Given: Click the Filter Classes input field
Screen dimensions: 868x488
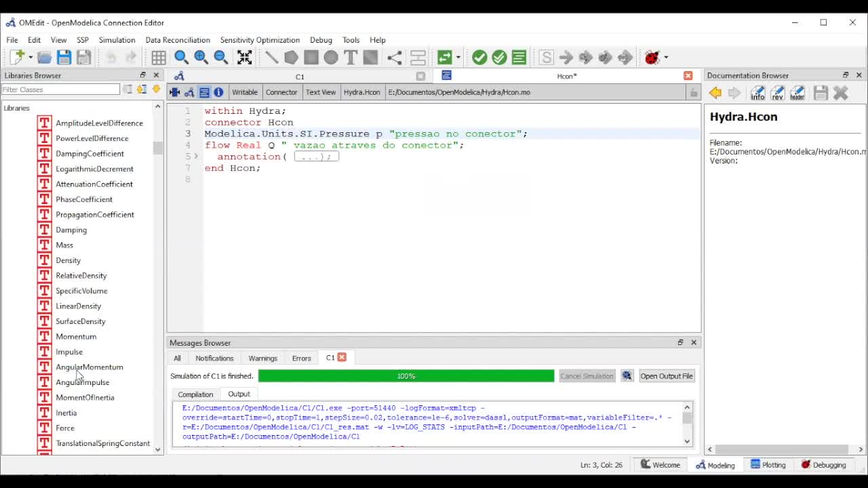Looking at the screenshot, I should point(60,89).
